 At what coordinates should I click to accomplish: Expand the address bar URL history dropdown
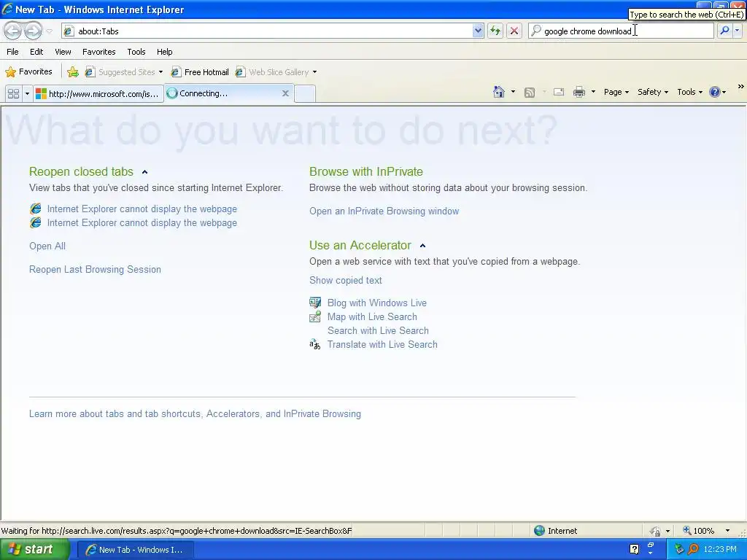click(x=478, y=31)
